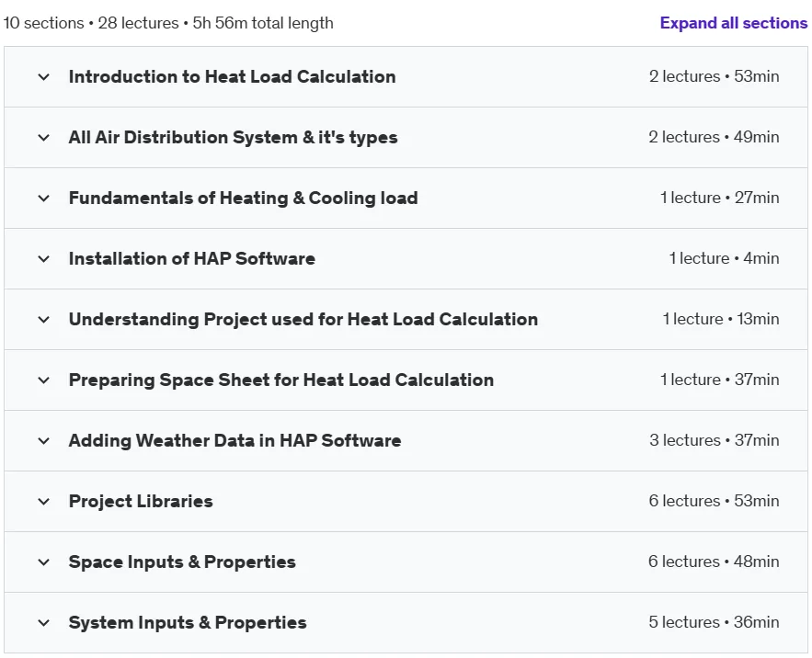Expand the Introduction to Heat Load Calculation chevron
The image size is (812, 658).
[44, 77]
